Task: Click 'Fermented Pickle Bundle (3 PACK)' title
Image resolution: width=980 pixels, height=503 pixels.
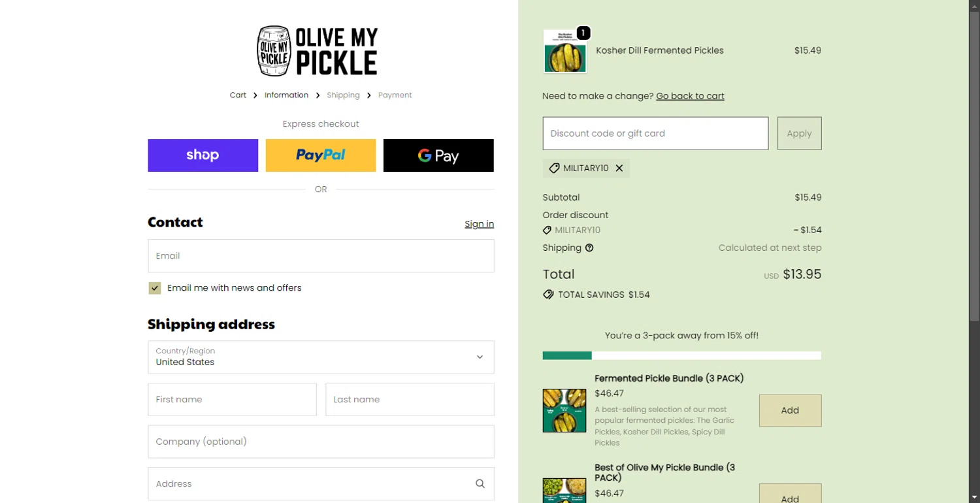Action: point(669,379)
